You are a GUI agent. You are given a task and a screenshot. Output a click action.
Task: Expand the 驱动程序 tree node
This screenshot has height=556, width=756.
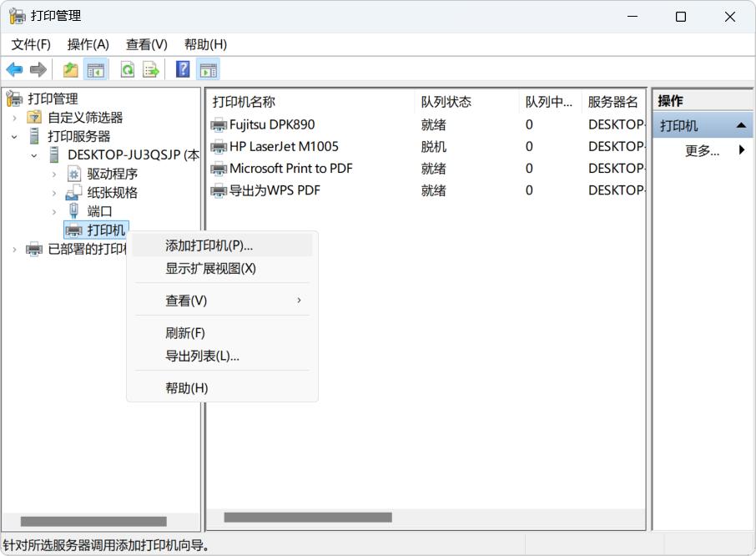(x=54, y=174)
